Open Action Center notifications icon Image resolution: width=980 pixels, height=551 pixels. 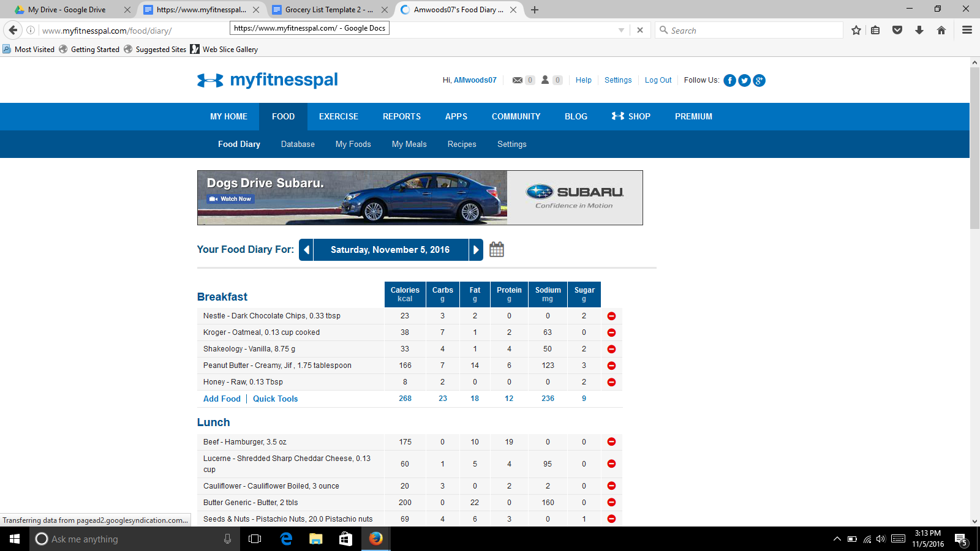coord(961,539)
